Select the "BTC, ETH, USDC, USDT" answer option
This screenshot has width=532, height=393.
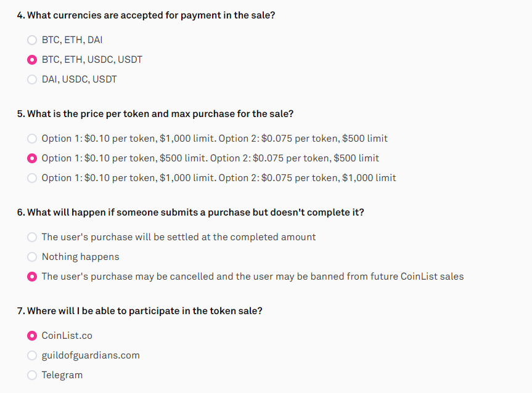tap(31, 59)
